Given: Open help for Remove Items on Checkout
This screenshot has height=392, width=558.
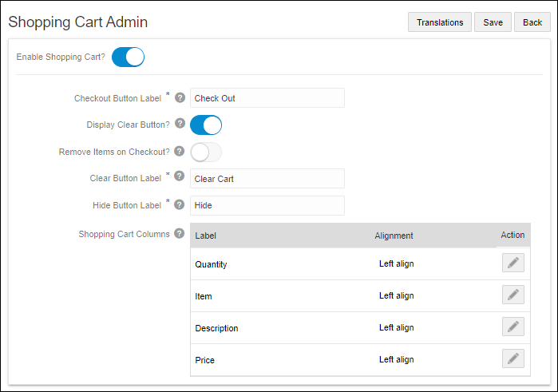Looking at the screenshot, I should tap(180, 152).
